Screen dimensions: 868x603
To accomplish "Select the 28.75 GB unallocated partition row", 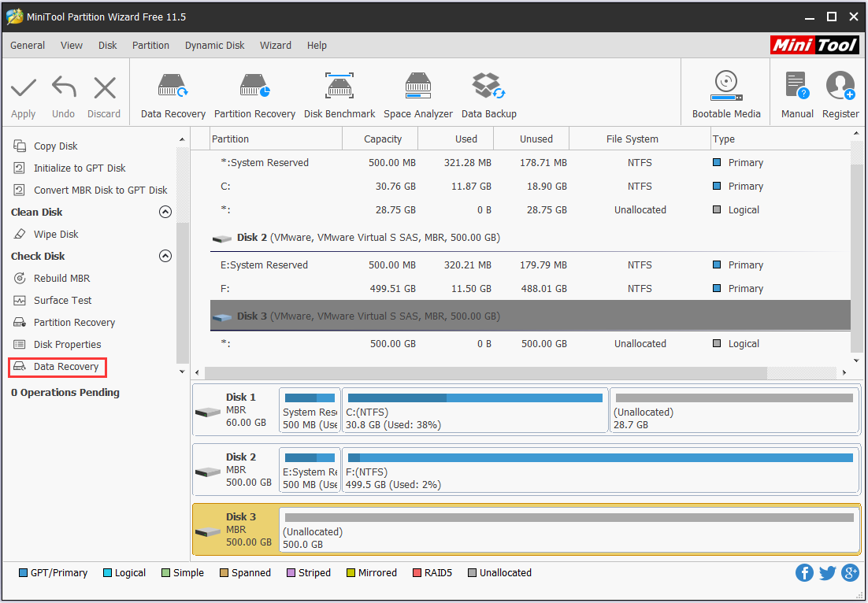I will click(x=530, y=209).
